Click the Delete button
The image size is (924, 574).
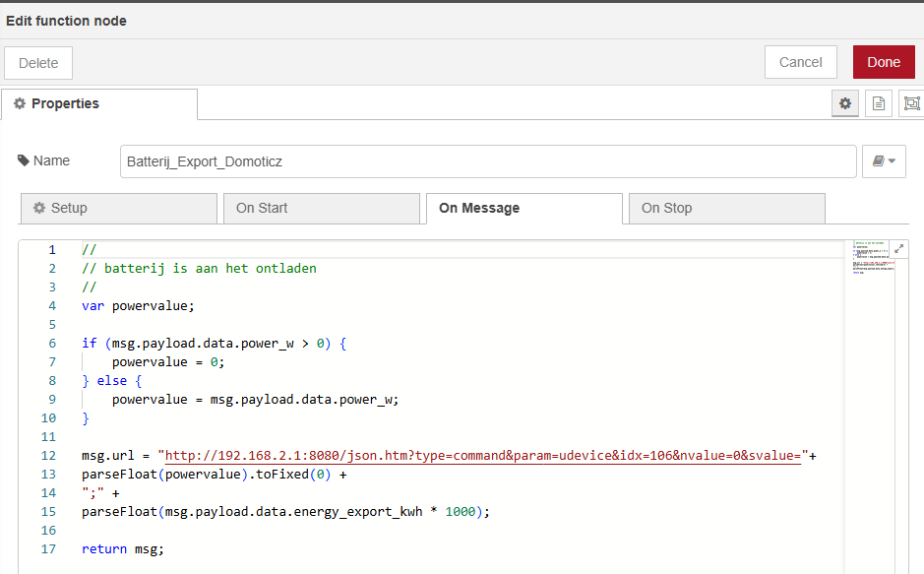tap(38, 62)
